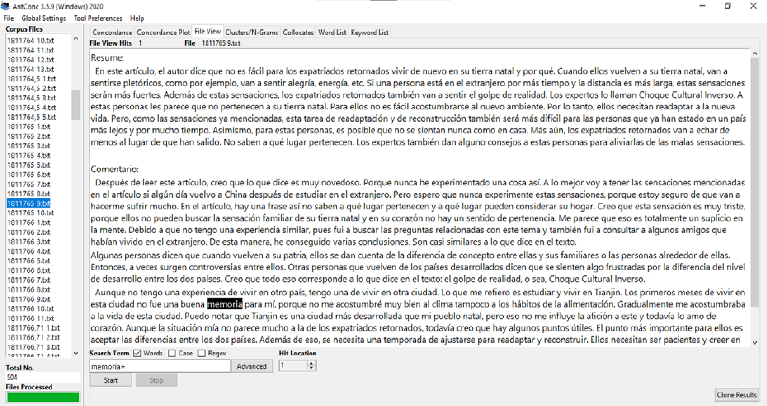Open the Tool Preferences menu

click(98, 18)
